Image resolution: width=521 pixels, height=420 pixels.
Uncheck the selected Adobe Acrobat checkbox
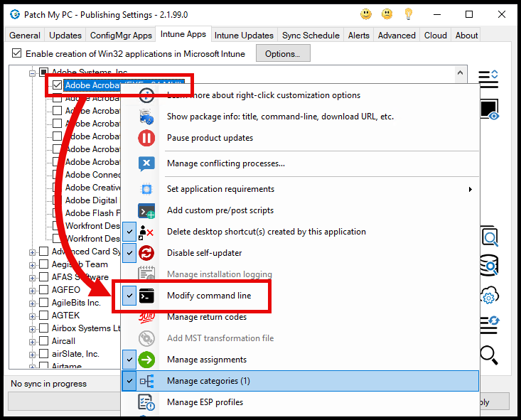[x=57, y=85]
